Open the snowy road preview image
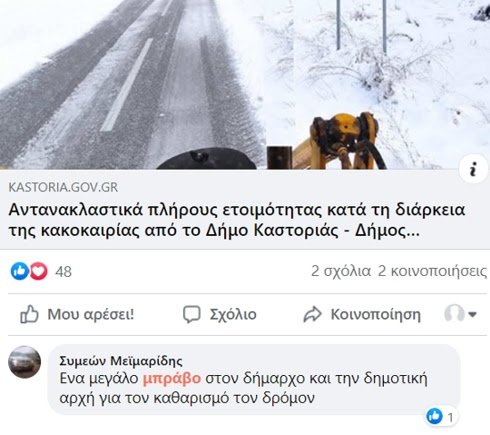The image size is (490, 435). click(245, 85)
